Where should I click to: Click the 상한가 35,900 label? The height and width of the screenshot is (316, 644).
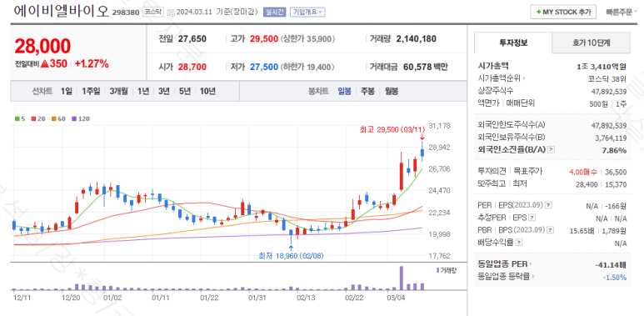pos(308,39)
